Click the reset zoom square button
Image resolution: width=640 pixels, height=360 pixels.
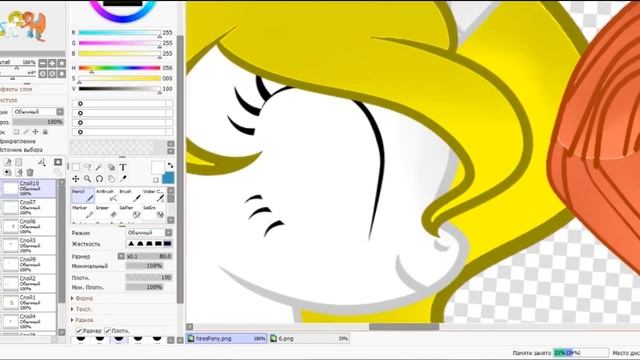click(61, 63)
